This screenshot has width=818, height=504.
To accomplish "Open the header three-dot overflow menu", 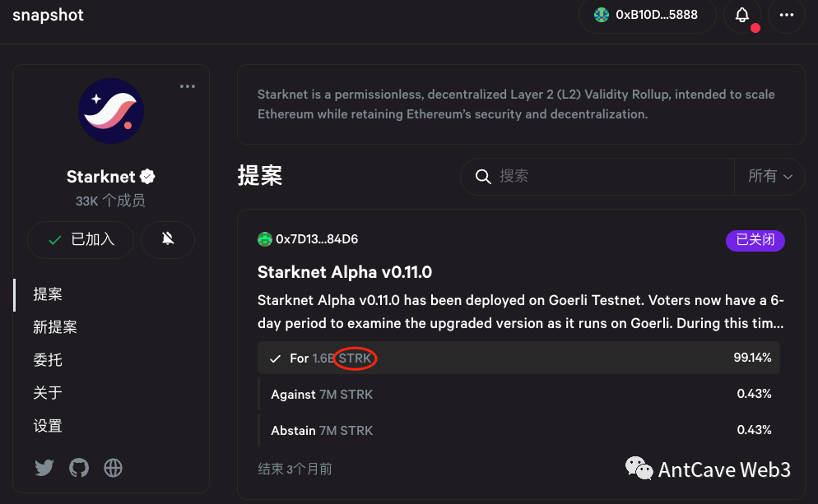I will [x=785, y=15].
